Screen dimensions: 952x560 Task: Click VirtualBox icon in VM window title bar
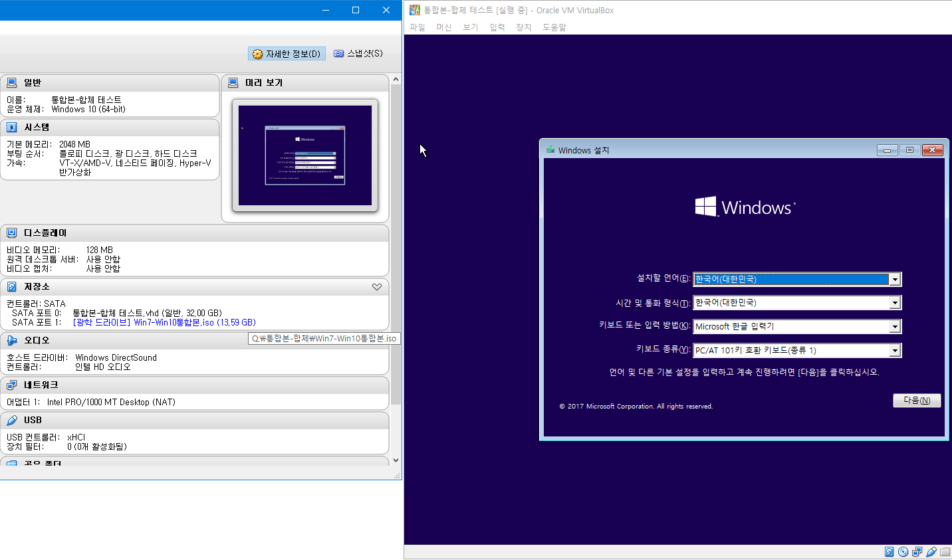tap(415, 10)
